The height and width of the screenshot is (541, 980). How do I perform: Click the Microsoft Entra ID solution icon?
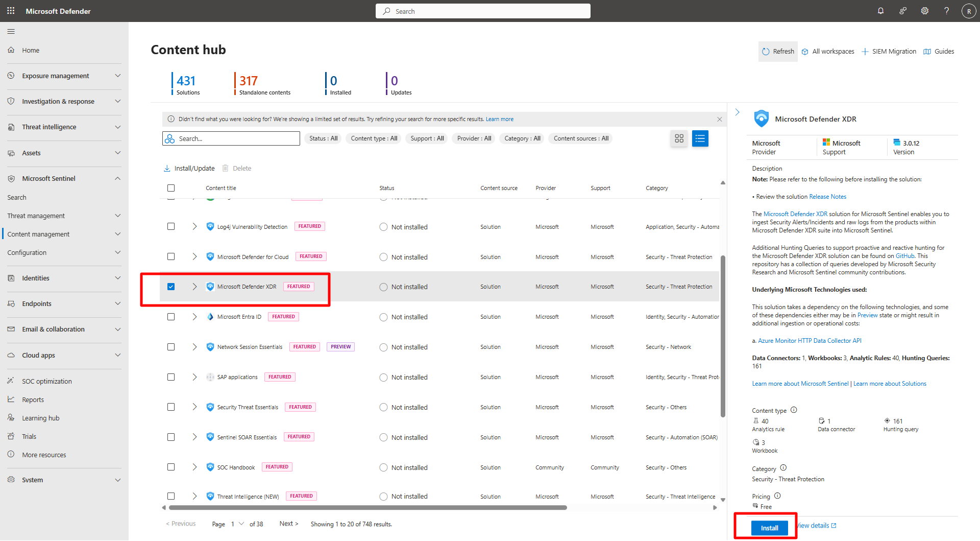pos(210,317)
